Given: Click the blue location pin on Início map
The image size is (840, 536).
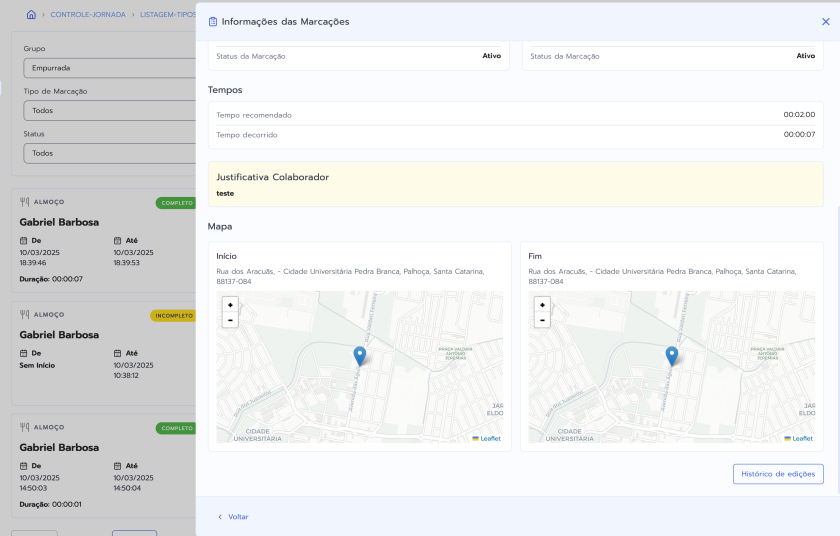Looking at the screenshot, I should tap(360, 355).
